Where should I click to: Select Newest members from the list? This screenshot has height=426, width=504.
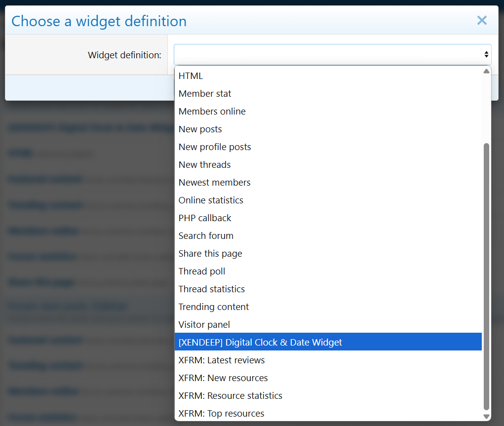pos(214,183)
